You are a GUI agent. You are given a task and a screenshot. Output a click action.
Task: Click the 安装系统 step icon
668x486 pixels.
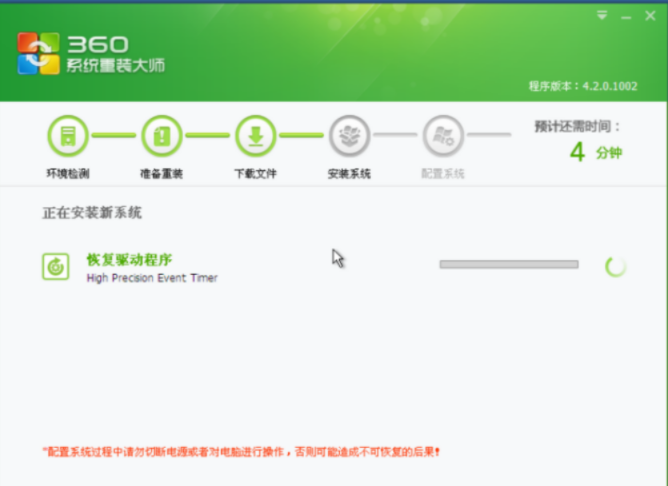349,136
